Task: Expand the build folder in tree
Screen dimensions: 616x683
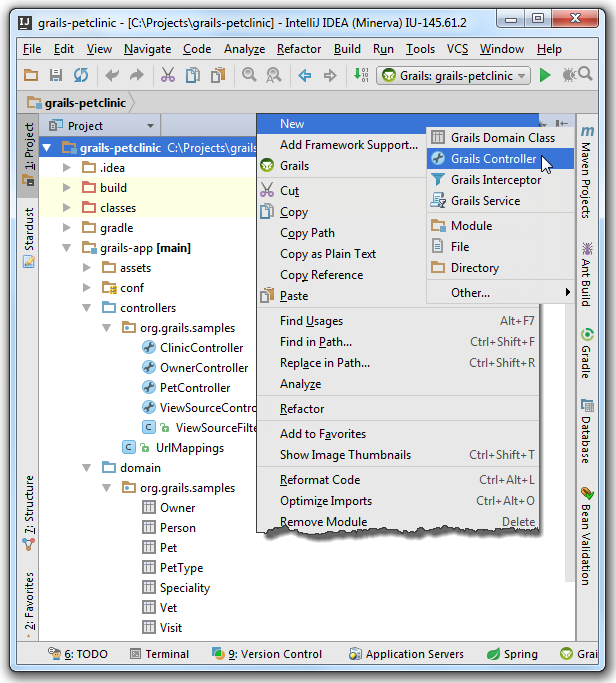Action: click(67, 188)
